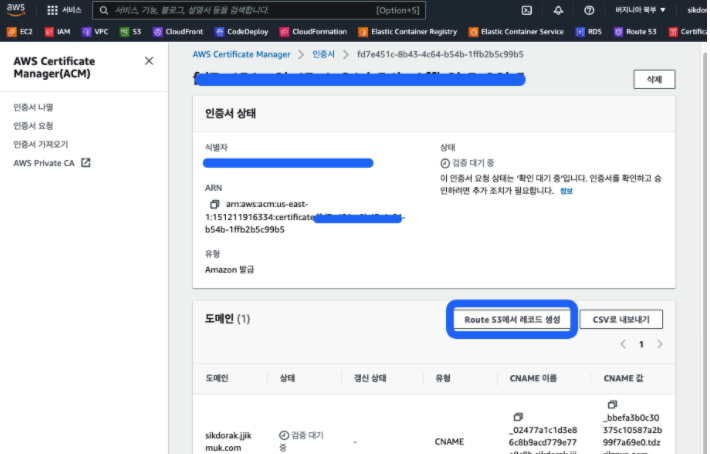Close the ACM side navigation panel

(x=149, y=61)
